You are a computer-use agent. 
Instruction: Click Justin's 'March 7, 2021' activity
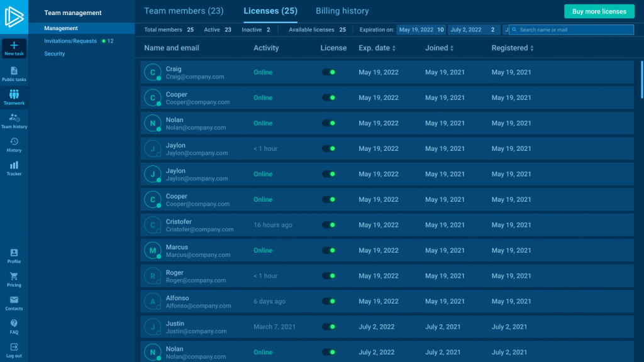click(x=274, y=327)
